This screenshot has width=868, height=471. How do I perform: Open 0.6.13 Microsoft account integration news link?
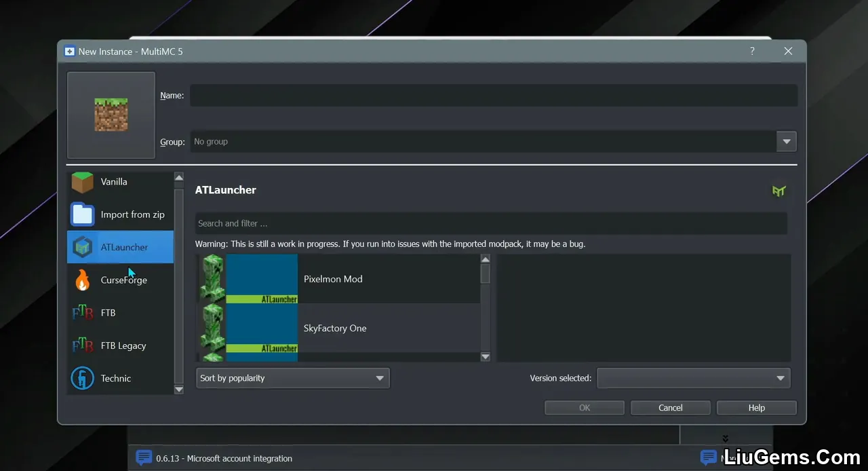point(224,458)
